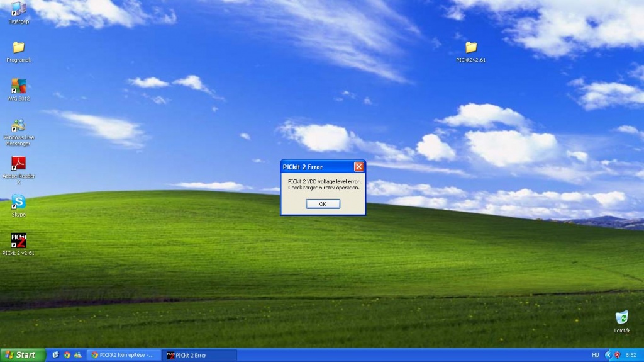The image size is (644, 362).
Task: Select the Sajátgép desktop icon
Action: (18, 13)
